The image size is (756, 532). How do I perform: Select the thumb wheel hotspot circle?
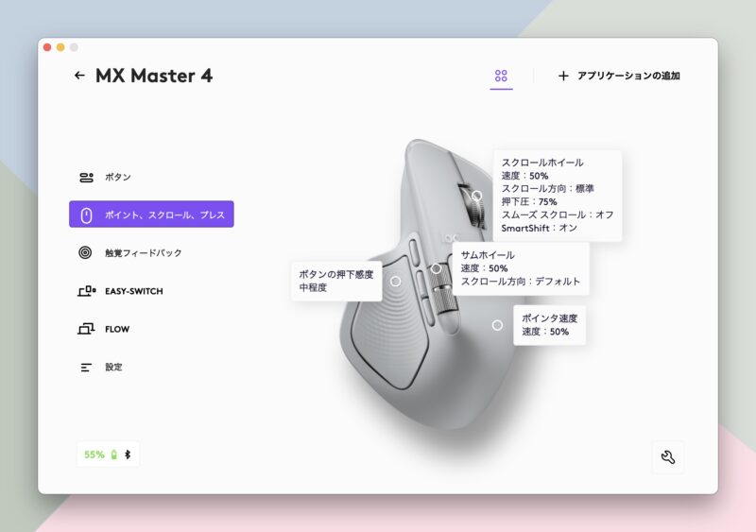tap(437, 268)
